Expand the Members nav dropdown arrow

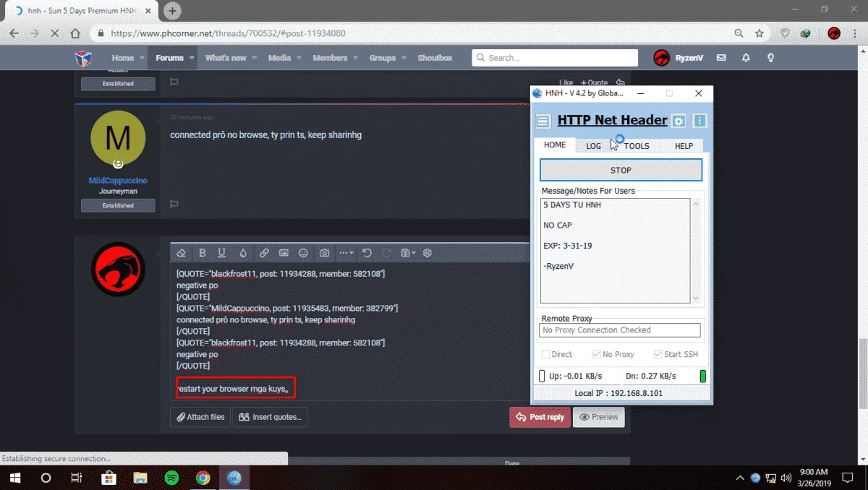[355, 58]
